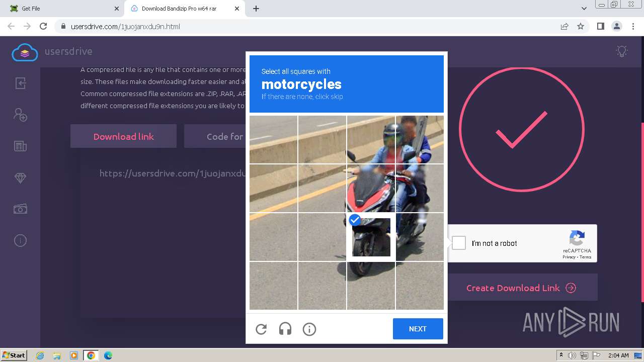The height and width of the screenshot is (362, 644).
Task: Open the Chrome profile avatar
Action: (616, 27)
